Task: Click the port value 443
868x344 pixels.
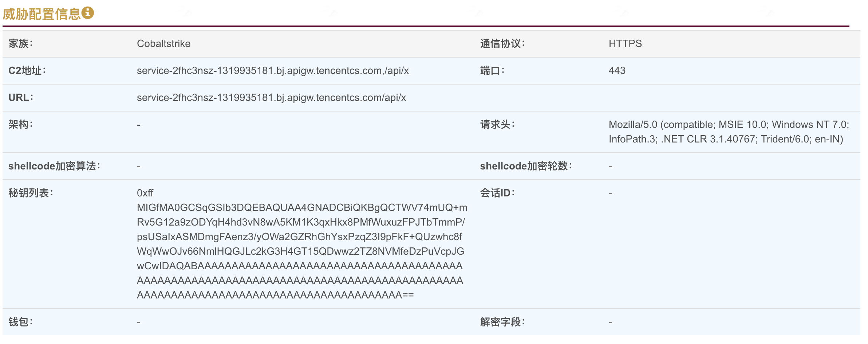Action: [x=617, y=71]
